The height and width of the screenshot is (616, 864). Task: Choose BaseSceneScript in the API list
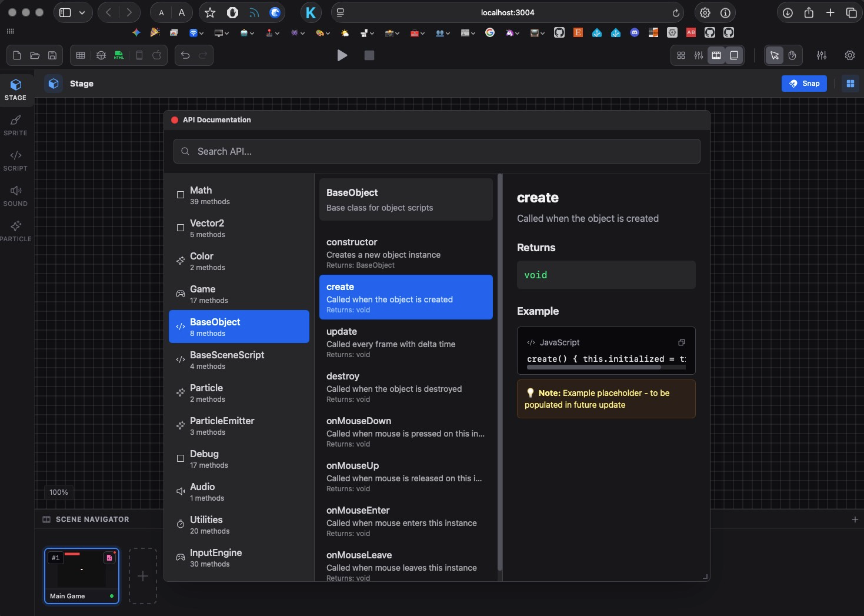pyautogui.click(x=239, y=359)
